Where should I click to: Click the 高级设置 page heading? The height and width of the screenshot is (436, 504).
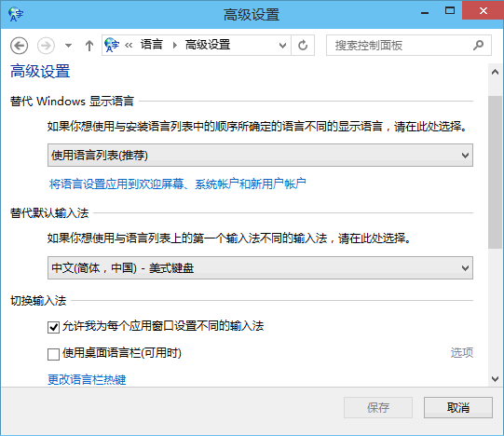(40, 71)
